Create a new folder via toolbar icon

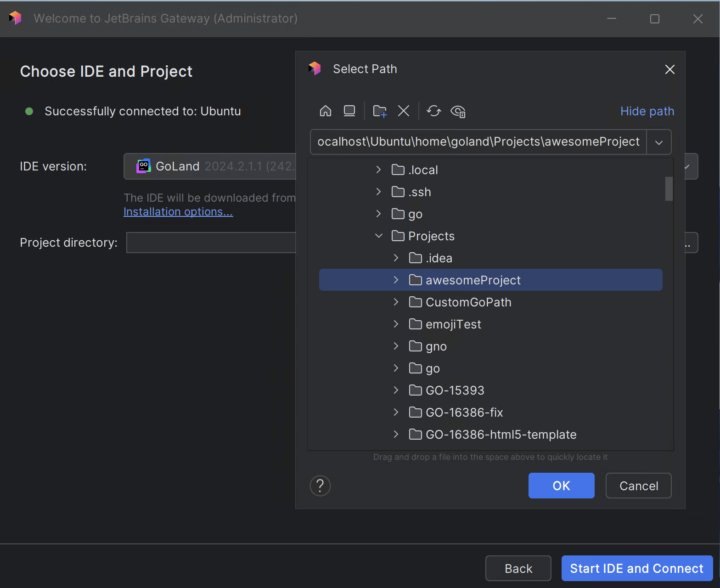coord(380,111)
